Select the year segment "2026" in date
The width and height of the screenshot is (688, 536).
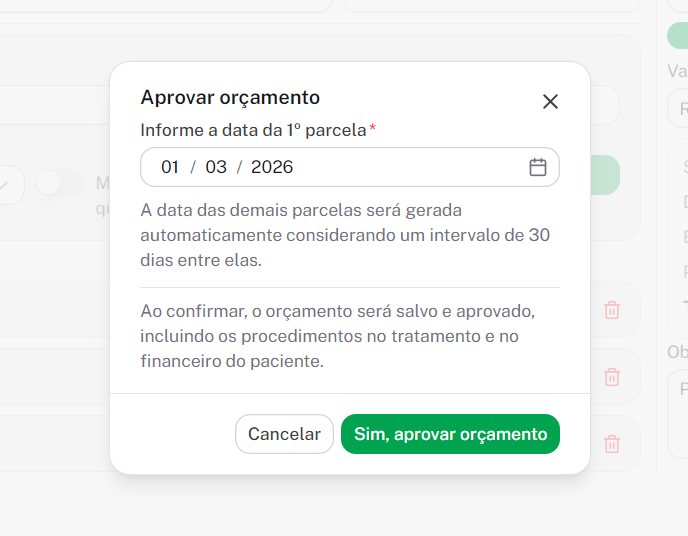(272, 167)
